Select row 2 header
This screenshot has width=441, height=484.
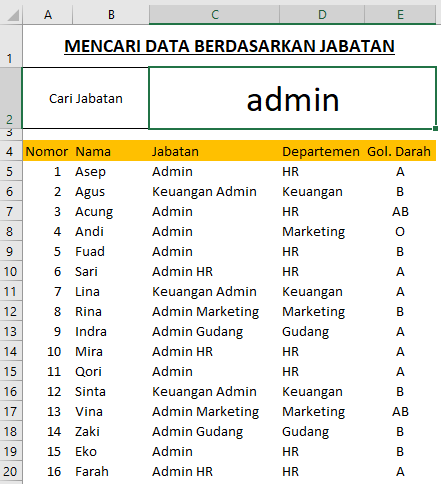coord(11,98)
